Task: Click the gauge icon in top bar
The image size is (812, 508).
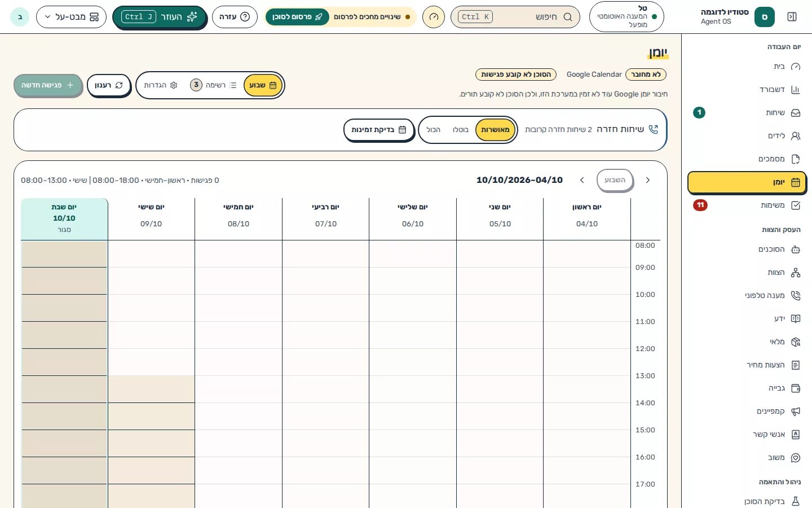Action: (434, 17)
